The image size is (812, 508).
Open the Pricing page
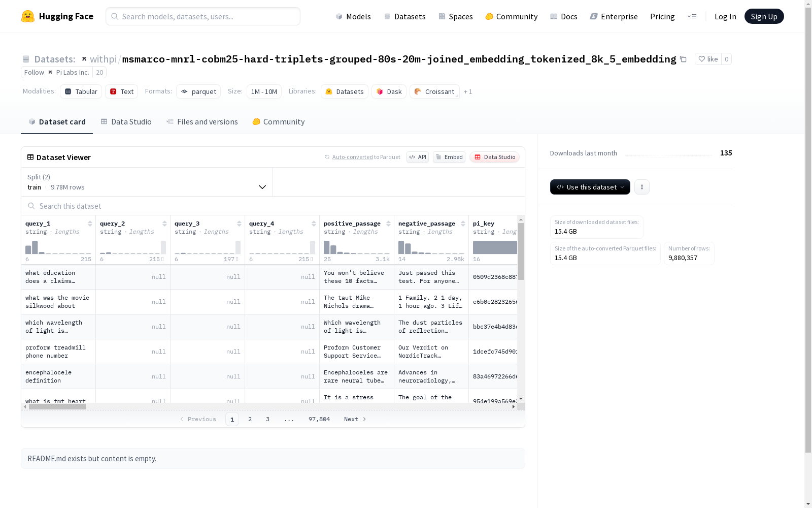[662, 16]
